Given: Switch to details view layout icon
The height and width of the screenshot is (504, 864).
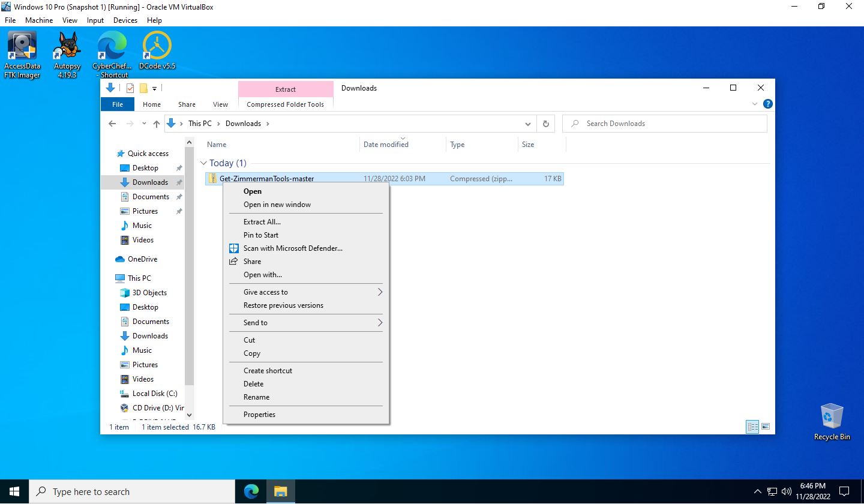Looking at the screenshot, I should coord(752,427).
